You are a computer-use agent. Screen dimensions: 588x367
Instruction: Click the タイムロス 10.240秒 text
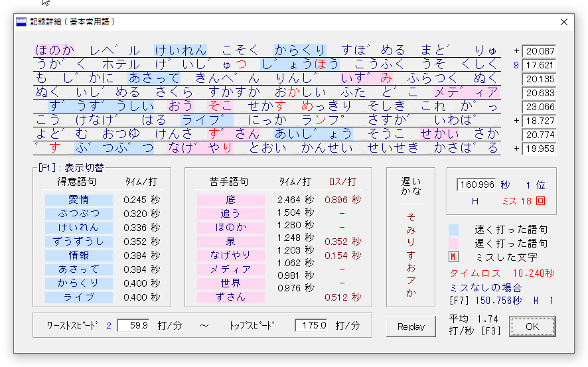click(x=502, y=273)
